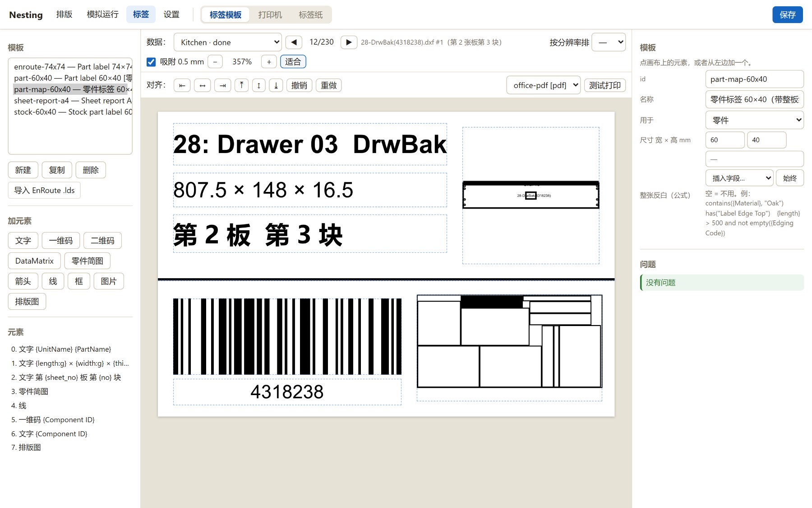Screen dimensions: 812x508
Task: Click the 测试打印 button
Action: pos(605,85)
